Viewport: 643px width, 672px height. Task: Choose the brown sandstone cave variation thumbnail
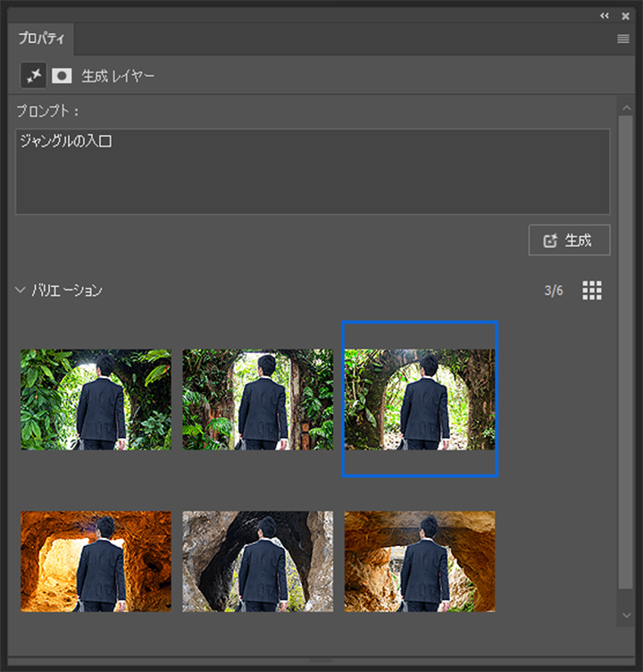pos(420,561)
